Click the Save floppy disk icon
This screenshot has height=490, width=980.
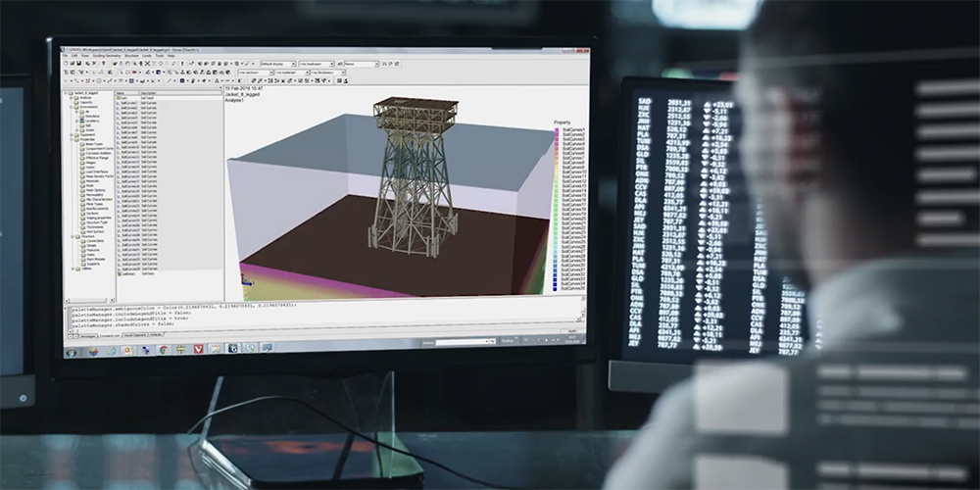[78, 63]
